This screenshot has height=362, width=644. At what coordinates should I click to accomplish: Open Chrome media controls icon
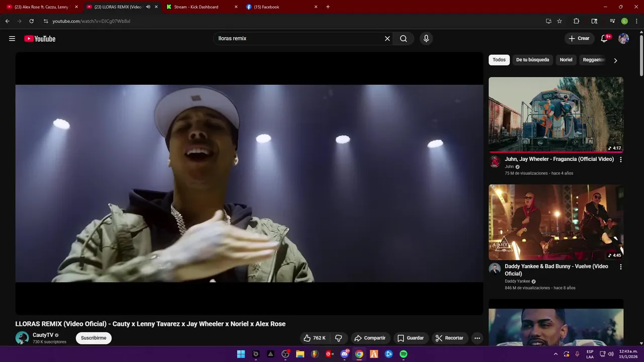[x=612, y=21]
